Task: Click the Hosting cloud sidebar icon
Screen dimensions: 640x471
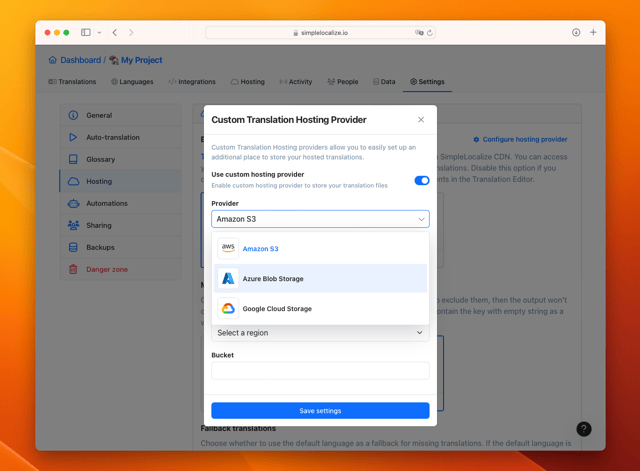Action: (x=73, y=181)
